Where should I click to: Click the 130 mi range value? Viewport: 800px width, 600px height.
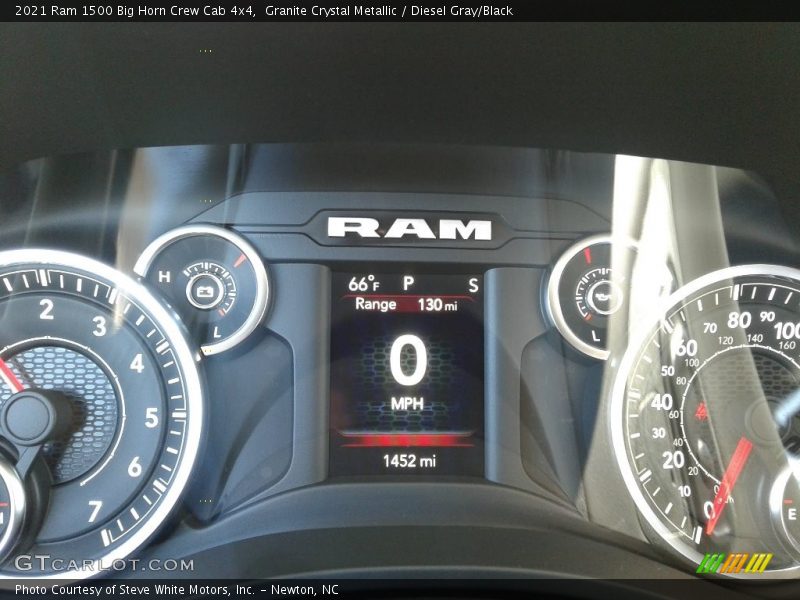[438, 305]
